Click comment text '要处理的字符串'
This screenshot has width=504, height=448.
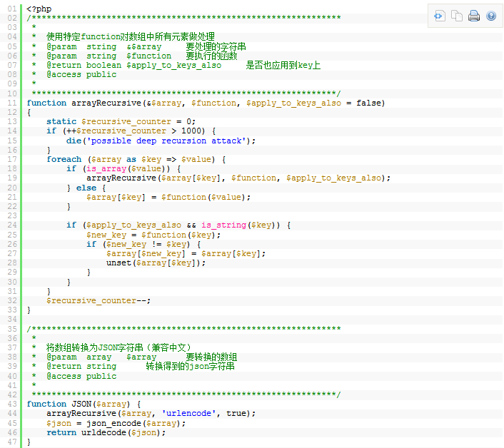[216, 46]
